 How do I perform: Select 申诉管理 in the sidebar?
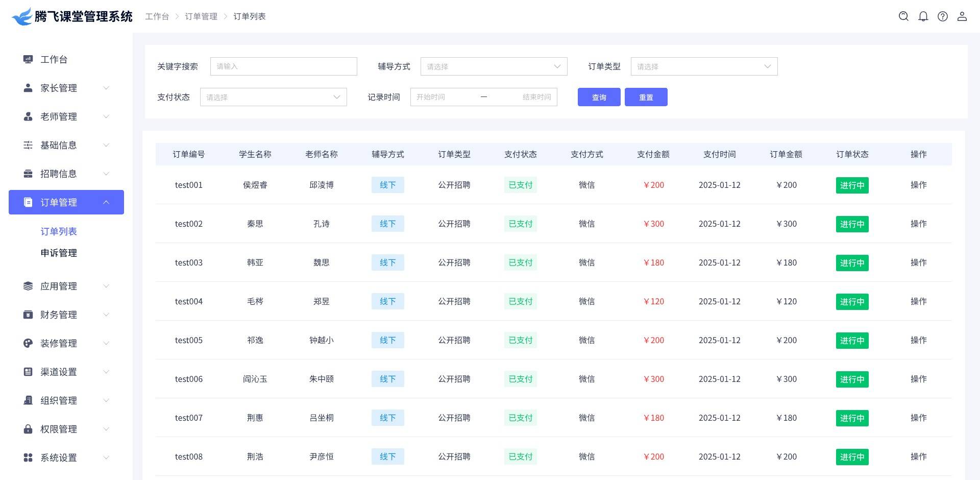point(59,253)
